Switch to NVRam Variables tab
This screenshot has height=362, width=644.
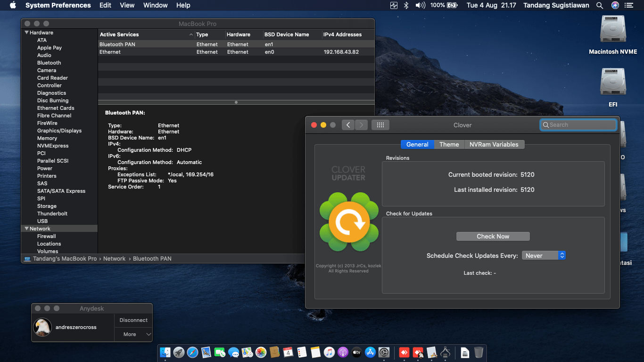point(494,144)
